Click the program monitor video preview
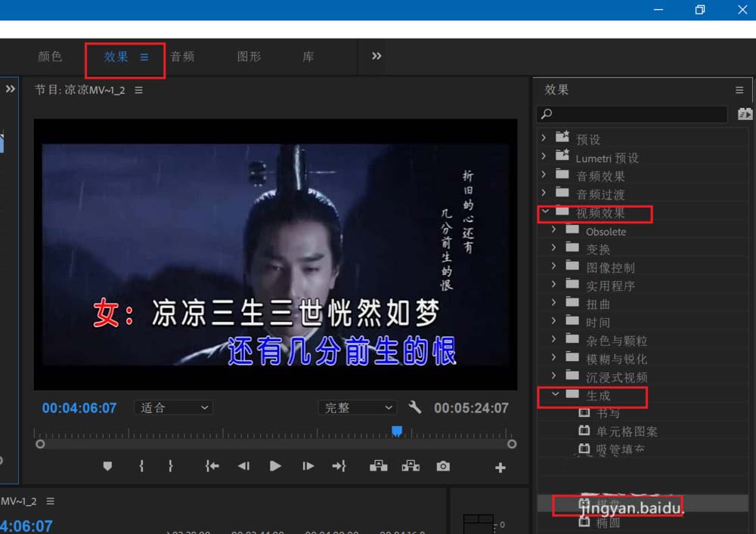 [x=275, y=255]
